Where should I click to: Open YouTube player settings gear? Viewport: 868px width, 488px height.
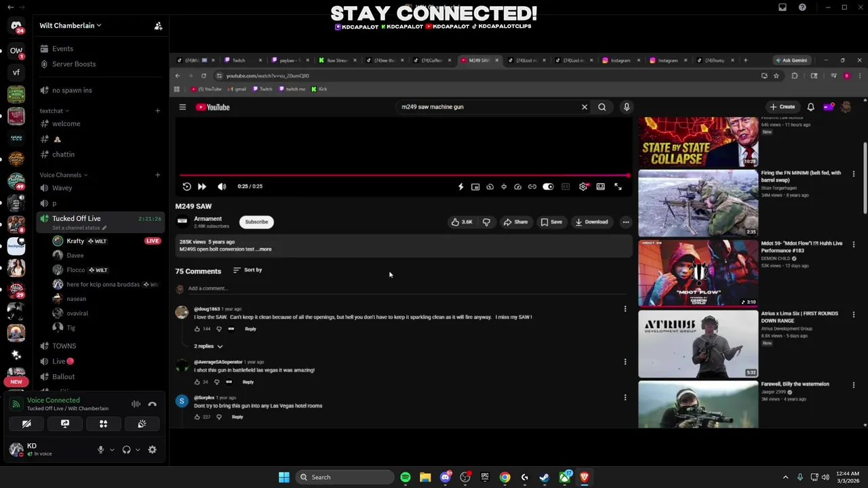[583, 186]
